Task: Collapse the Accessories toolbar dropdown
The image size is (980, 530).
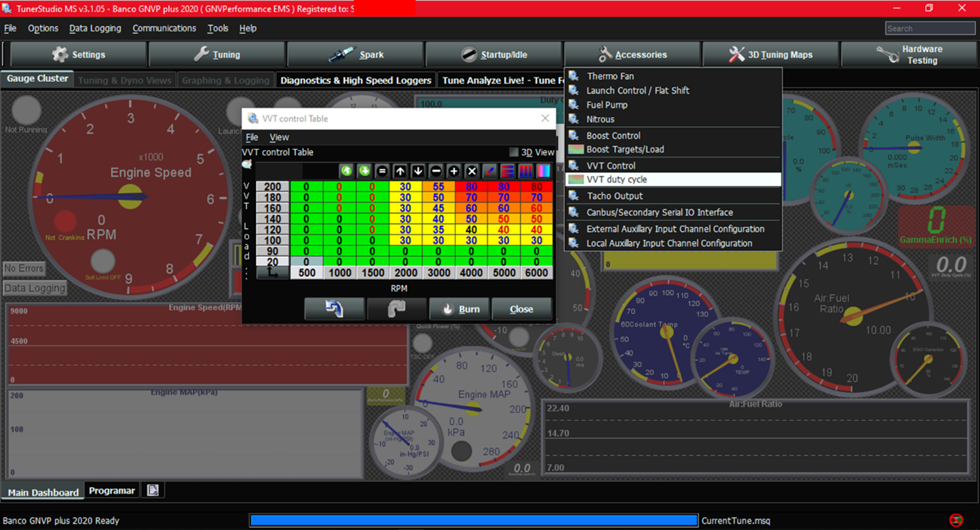Action: (631, 54)
